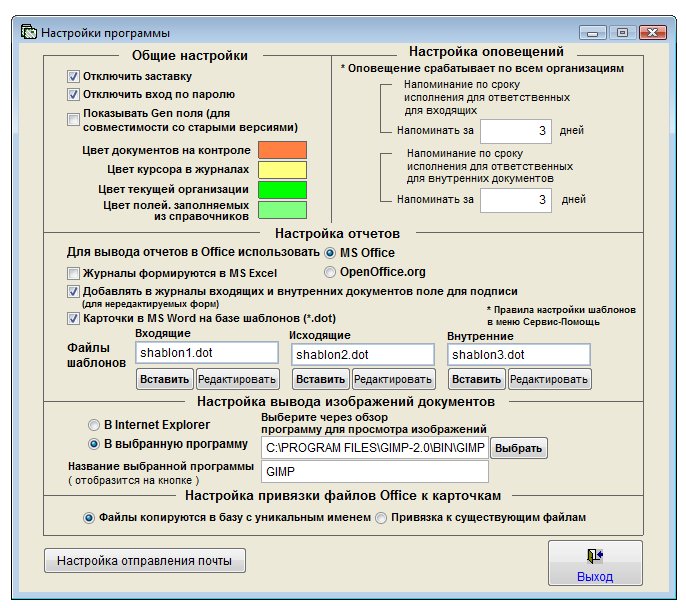Image resolution: width=686 pixels, height=608 pixels.
Task: Open bright green current organization color
Action: click(x=282, y=190)
